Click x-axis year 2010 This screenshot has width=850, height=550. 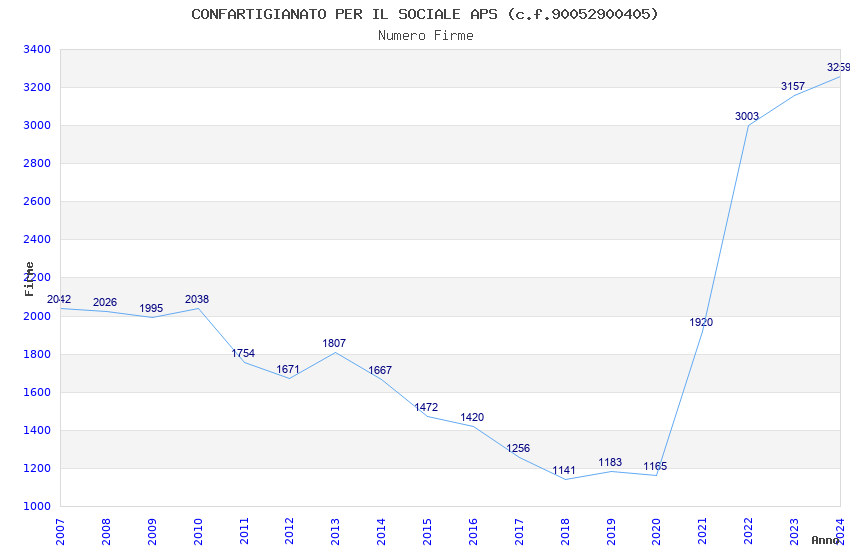[x=198, y=532]
